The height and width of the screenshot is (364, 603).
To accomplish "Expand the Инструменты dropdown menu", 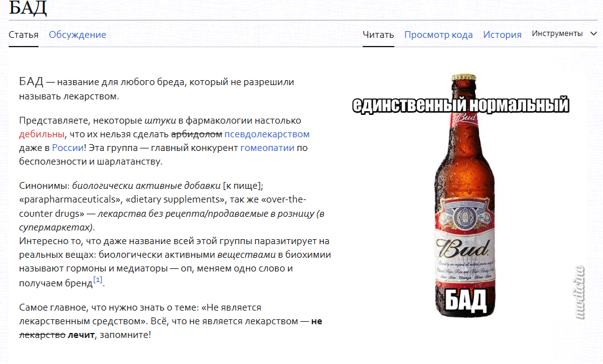I will click(564, 34).
